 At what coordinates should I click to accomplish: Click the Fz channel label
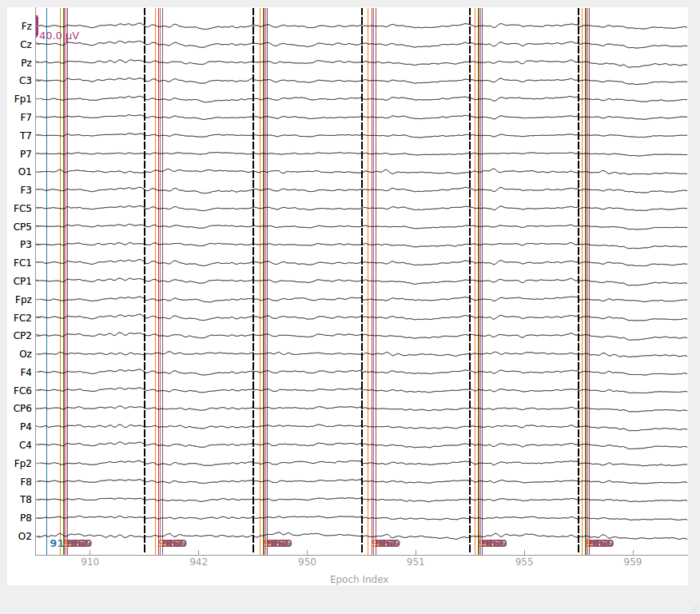pos(26,26)
